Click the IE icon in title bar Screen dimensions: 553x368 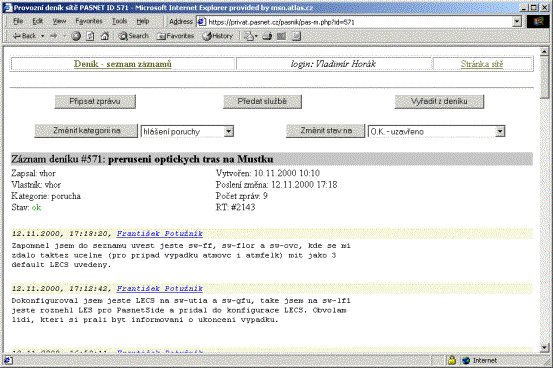click(x=8, y=7)
